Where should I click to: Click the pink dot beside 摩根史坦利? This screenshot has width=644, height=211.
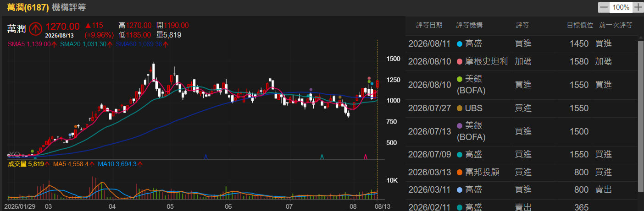click(459, 62)
